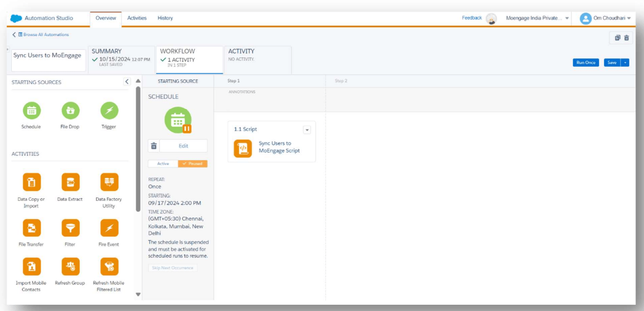Select the Trigger starting source icon
Screen dimensions: 644x311
click(x=109, y=111)
